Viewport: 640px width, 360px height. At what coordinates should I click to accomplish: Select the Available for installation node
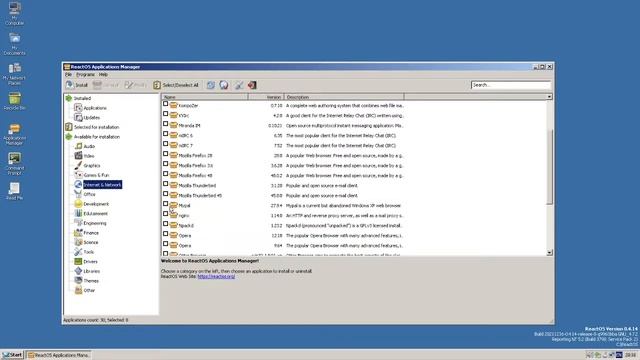tap(97, 137)
